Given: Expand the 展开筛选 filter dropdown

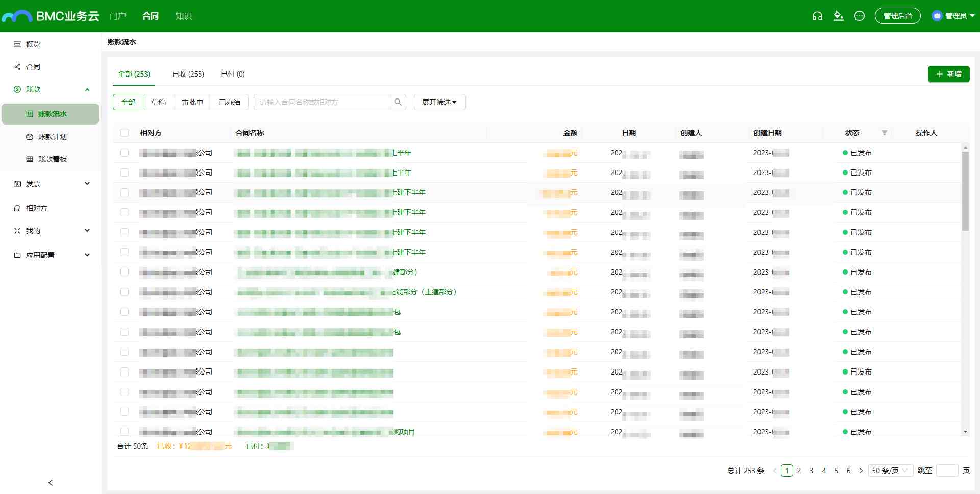Looking at the screenshot, I should 439,102.
